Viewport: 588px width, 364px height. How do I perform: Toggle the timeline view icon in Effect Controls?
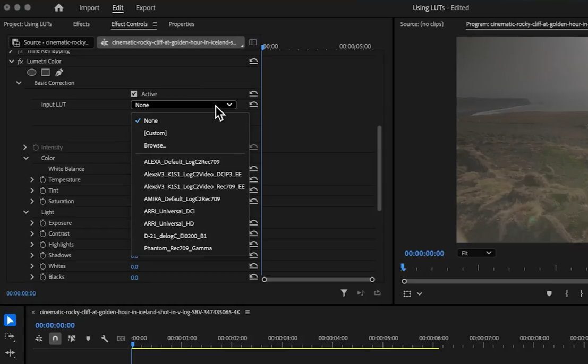253,42
